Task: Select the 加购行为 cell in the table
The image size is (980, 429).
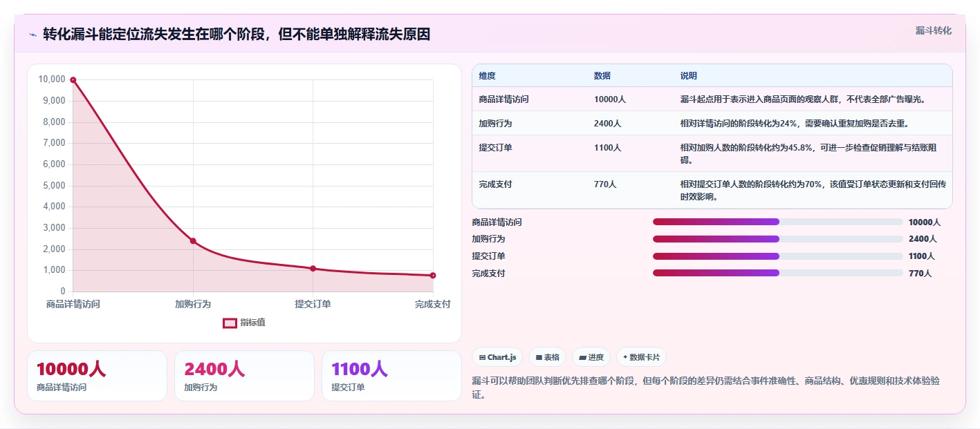Action: [x=495, y=124]
